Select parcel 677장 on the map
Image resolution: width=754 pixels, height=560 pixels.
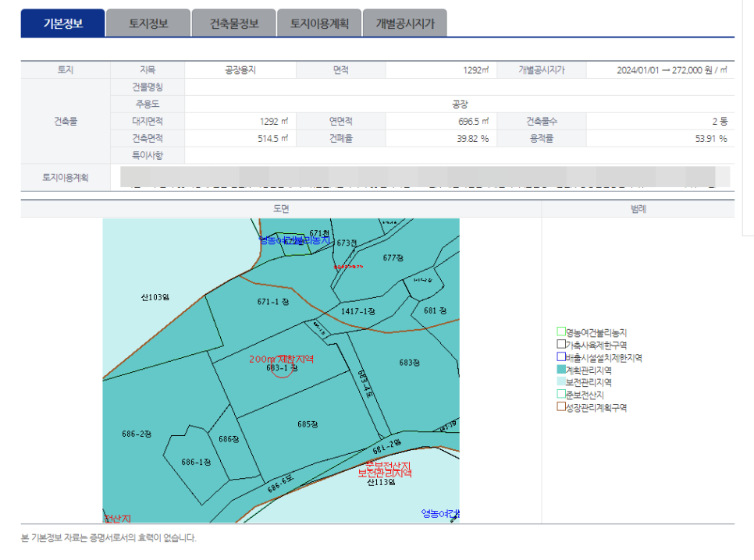tap(393, 258)
